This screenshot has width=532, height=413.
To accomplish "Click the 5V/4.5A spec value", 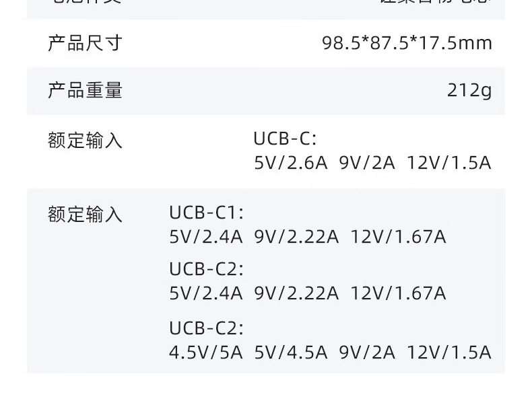I will (x=290, y=353).
